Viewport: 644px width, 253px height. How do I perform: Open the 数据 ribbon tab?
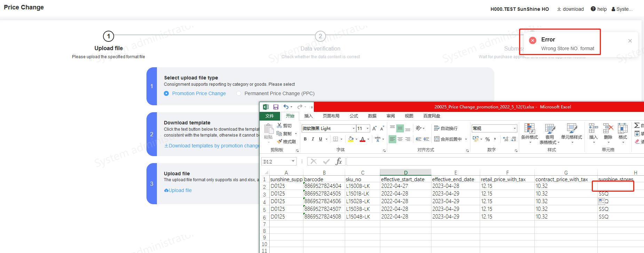(x=372, y=116)
